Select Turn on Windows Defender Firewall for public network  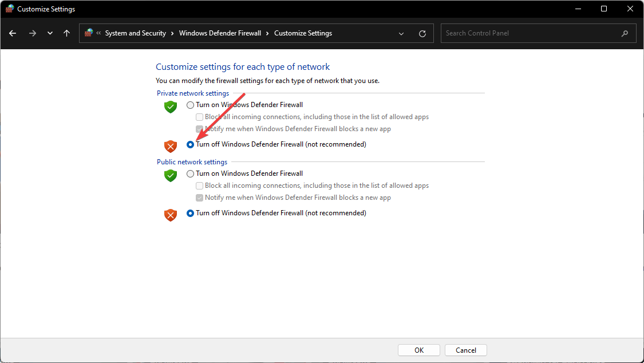(x=190, y=173)
